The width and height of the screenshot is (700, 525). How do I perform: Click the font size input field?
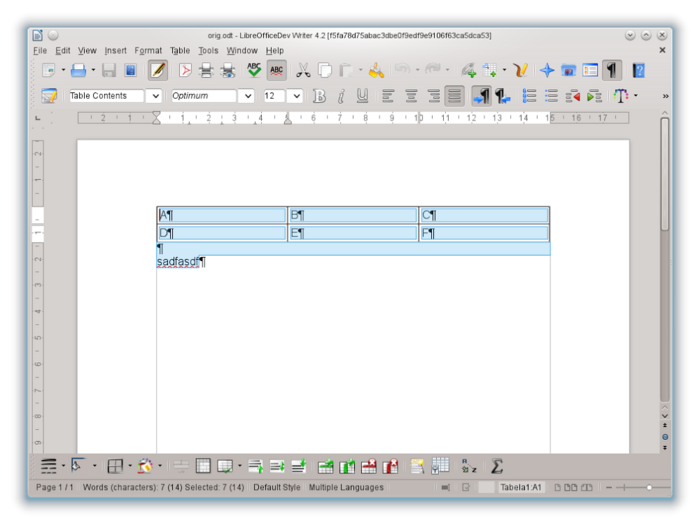[274, 96]
